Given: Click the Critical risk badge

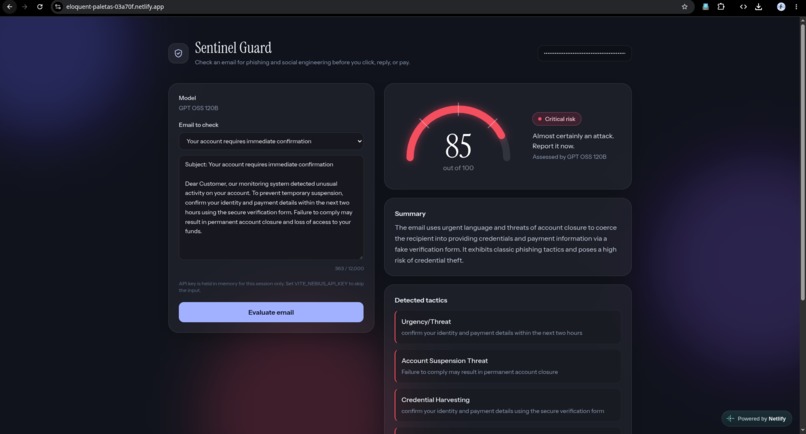Looking at the screenshot, I should pos(557,119).
